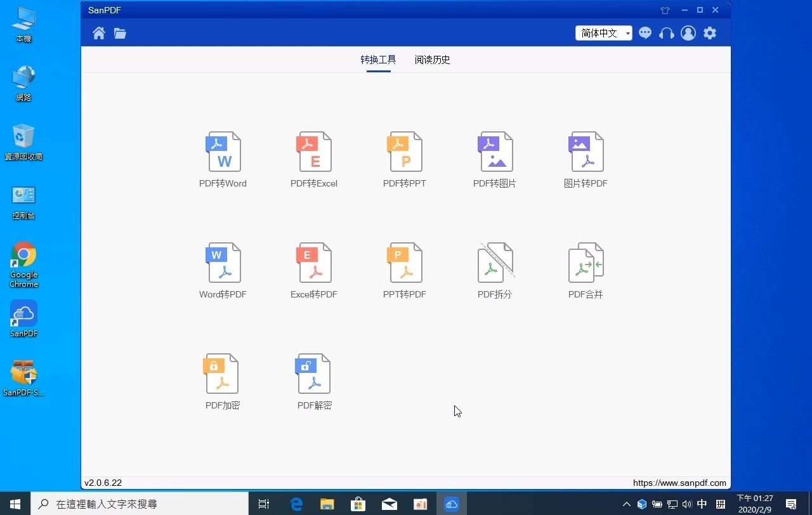The image size is (812, 515).
Task: Open the PDF转Excel converter
Action: point(314,160)
